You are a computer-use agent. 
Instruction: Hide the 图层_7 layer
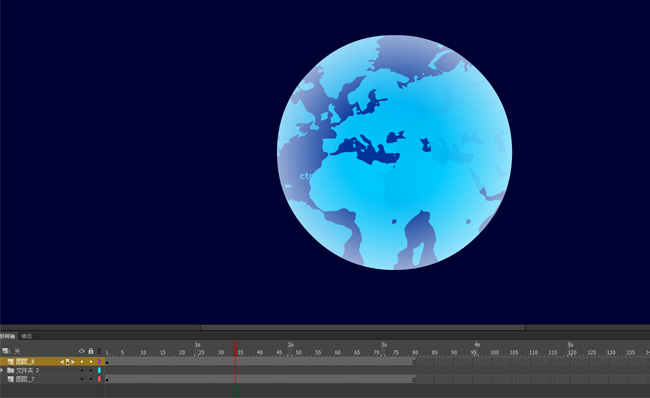click(82, 379)
